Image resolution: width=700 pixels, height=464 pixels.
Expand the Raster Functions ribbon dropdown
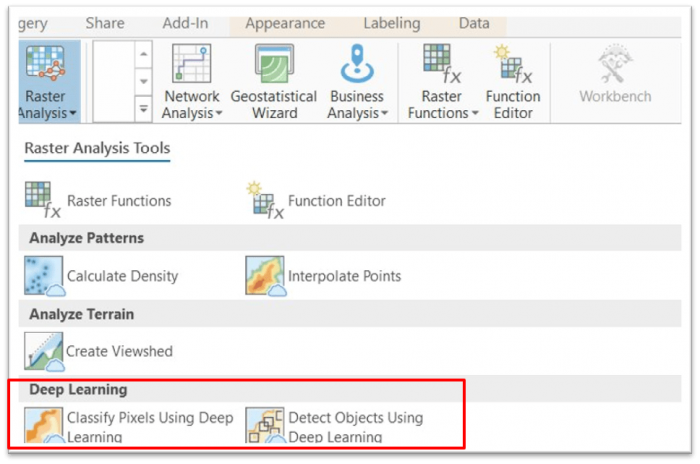[x=475, y=114]
